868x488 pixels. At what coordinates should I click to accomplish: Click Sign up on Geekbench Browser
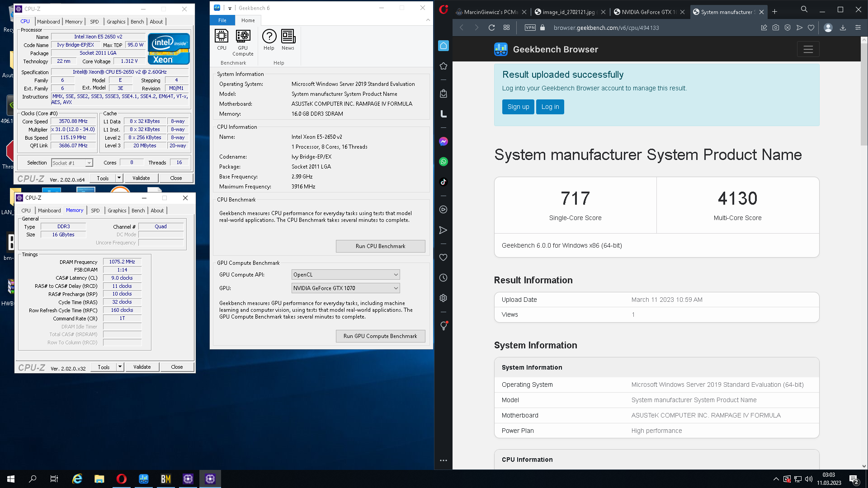518,107
